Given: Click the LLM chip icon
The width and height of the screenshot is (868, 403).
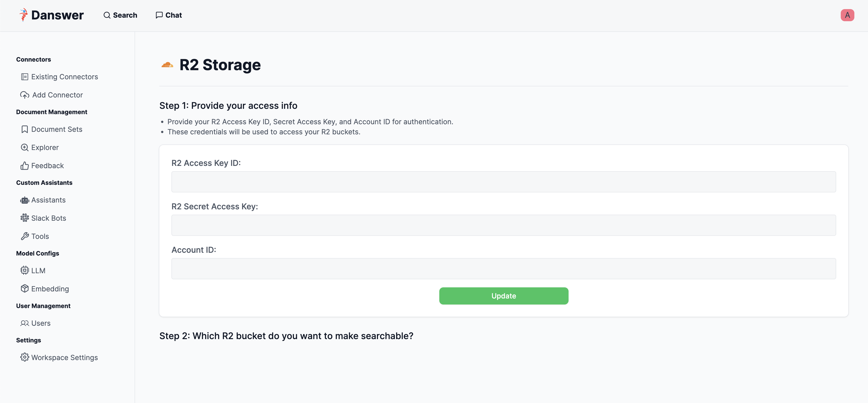Looking at the screenshot, I should coord(24,271).
